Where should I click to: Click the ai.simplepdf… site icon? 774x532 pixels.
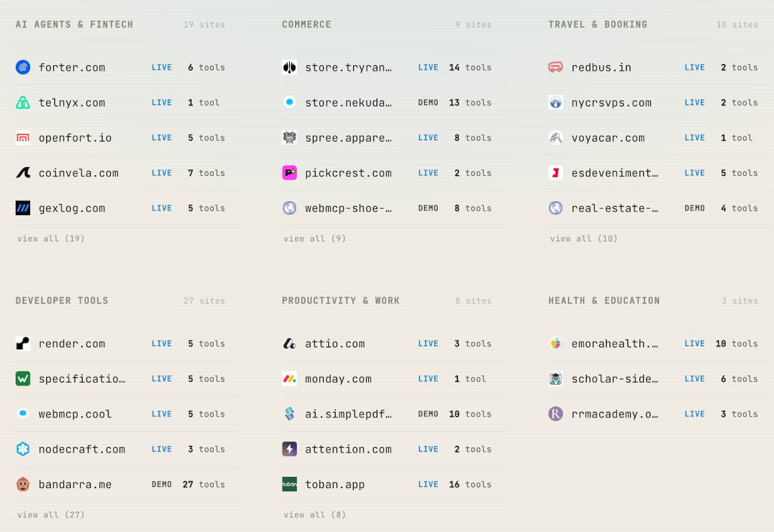(x=289, y=414)
